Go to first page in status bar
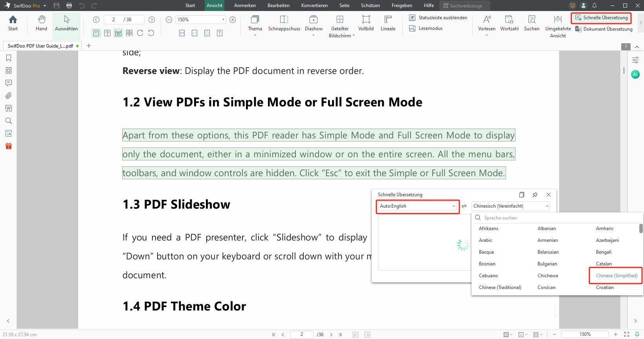The width and height of the screenshot is (644, 339). [274, 335]
